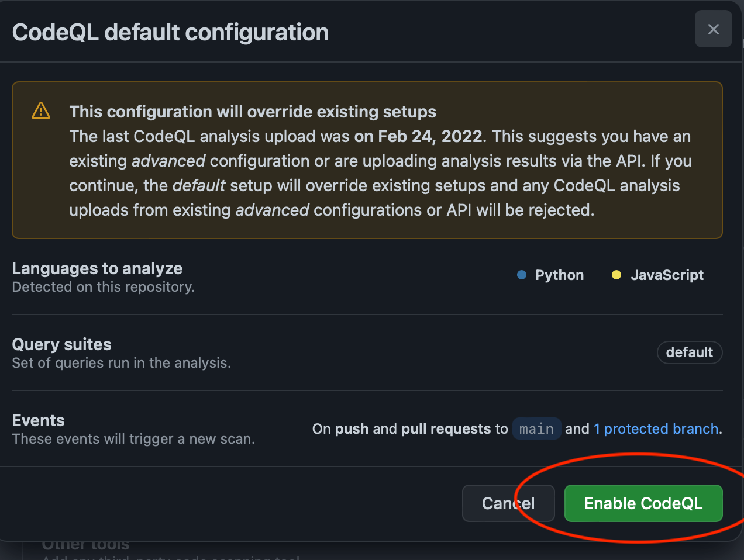
Task: Cancel the CodeQL default configuration
Action: (508, 503)
